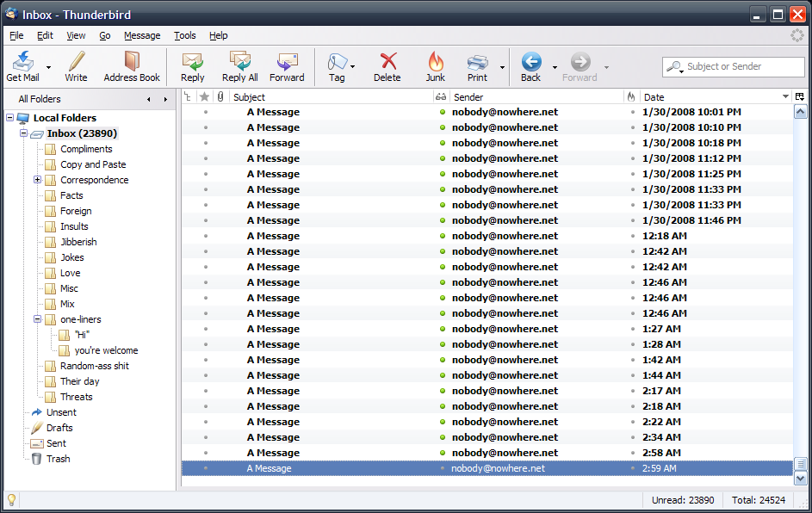
Task: Open the Help menu
Action: coord(219,35)
